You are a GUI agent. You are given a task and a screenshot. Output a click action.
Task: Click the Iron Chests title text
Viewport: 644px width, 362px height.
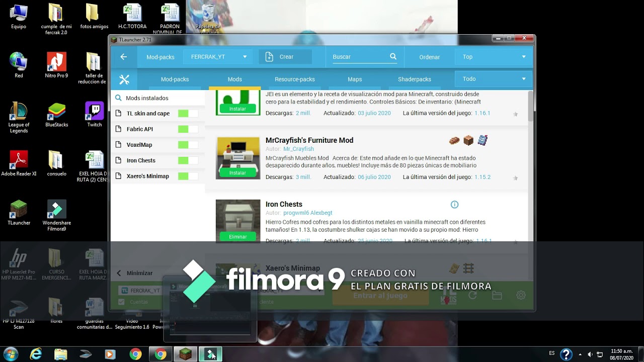(284, 204)
